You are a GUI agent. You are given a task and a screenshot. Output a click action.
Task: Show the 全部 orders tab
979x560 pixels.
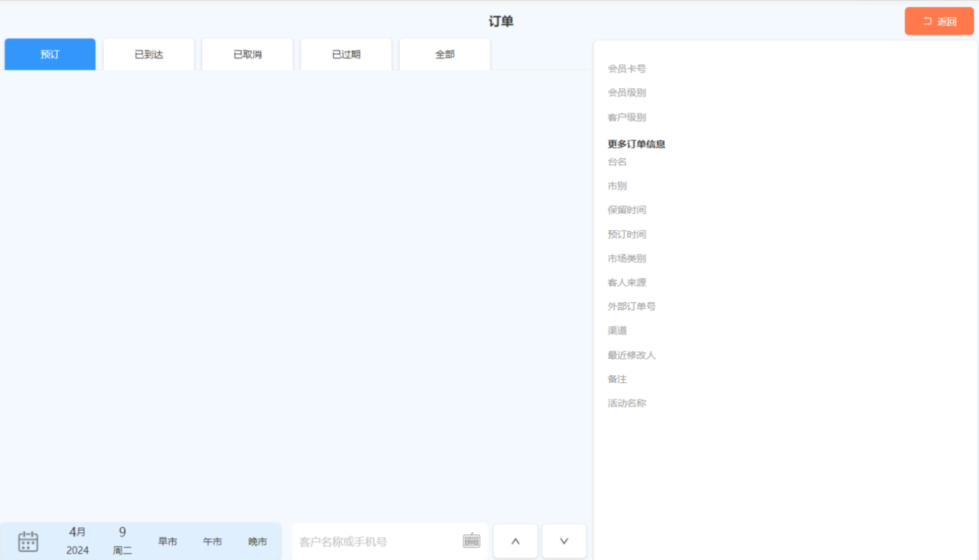(x=445, y=54)
